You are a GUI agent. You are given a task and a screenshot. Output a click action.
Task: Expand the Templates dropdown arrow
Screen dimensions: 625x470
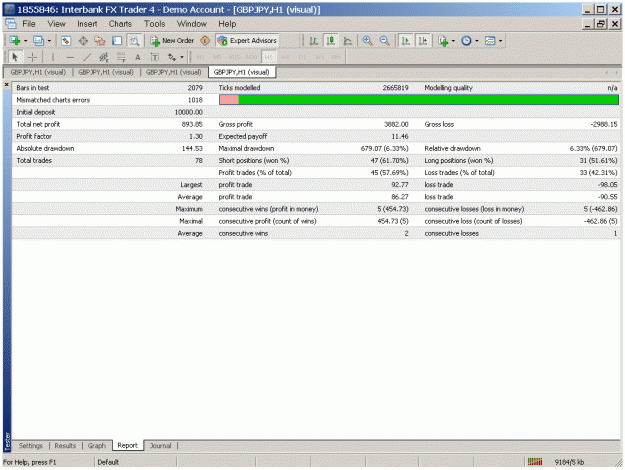500,41
